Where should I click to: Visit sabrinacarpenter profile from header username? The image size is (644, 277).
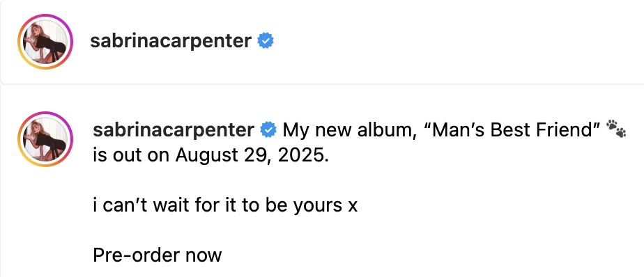coord(171,42)
